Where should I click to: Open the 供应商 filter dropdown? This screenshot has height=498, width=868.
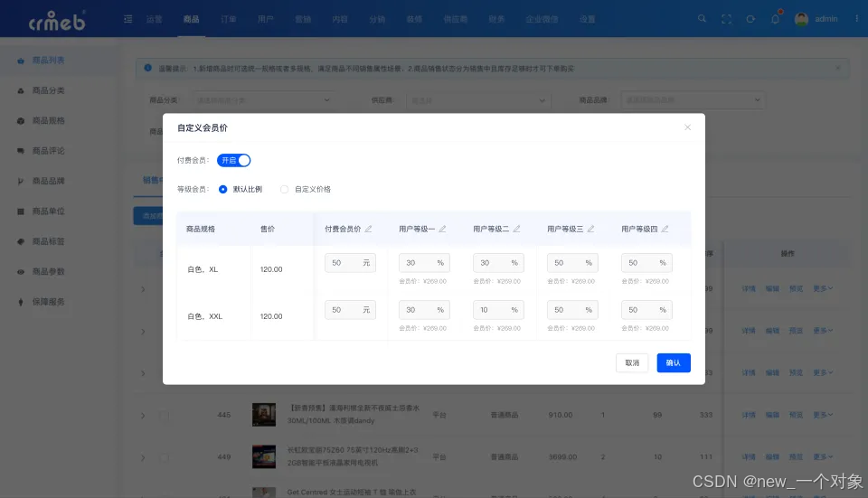coord(478,100)
